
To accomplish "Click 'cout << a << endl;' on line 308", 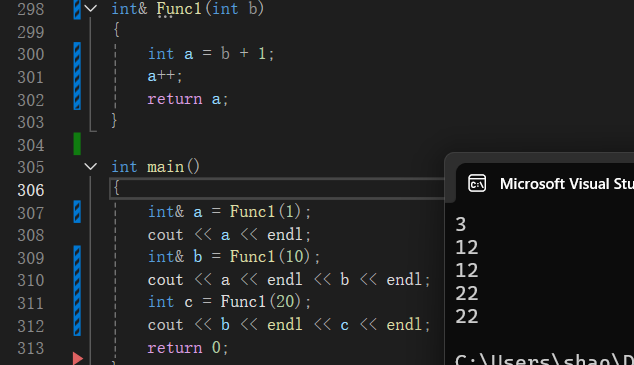I will click(x=229, y=234).
